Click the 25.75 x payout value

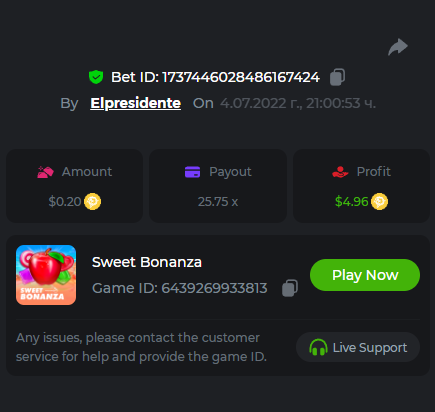point(218,202)
